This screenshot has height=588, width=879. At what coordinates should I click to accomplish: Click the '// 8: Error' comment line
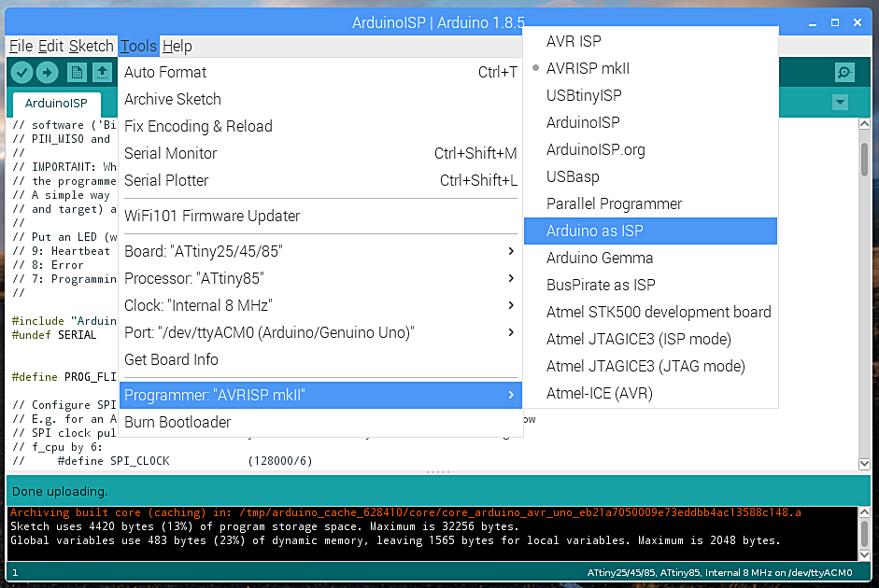pos(48,265)
